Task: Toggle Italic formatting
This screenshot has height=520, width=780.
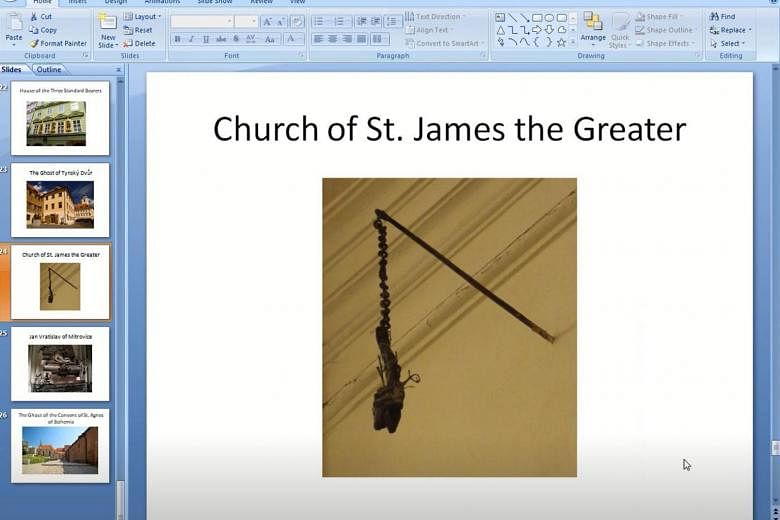Action: pyautogui.click(x=192, y=39)
